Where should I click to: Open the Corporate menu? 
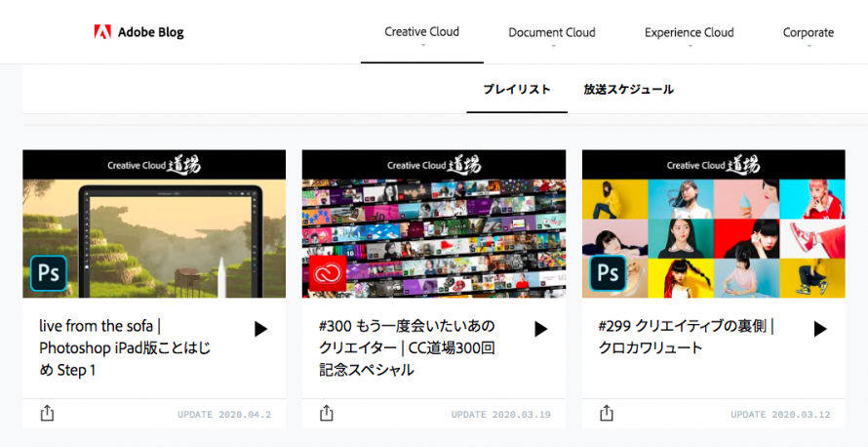[809, 32]
